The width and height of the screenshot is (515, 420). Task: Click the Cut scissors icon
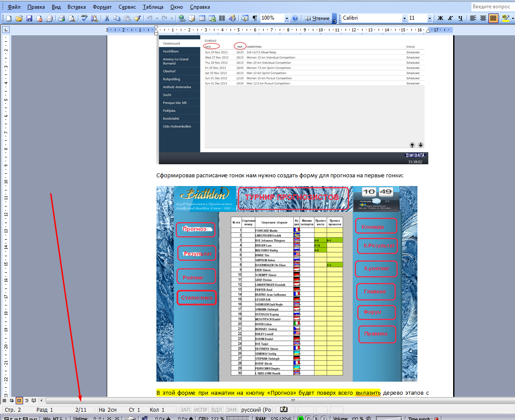click(x=107, y=18)
